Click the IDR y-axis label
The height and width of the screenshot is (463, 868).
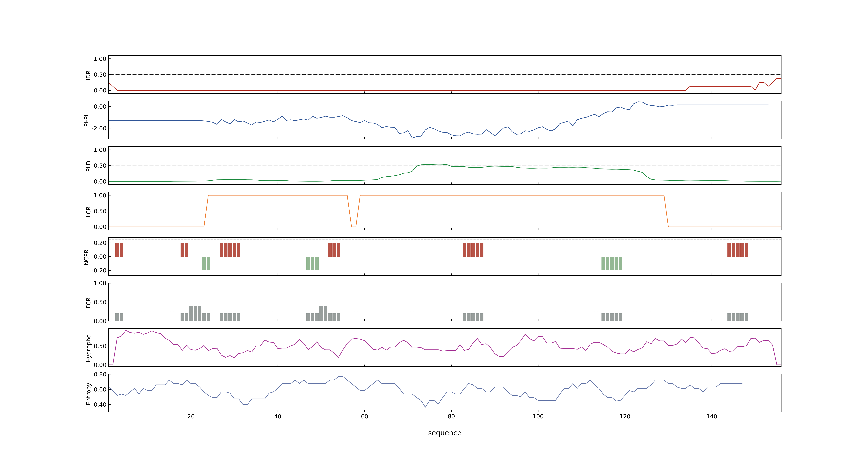coord(88,75)
